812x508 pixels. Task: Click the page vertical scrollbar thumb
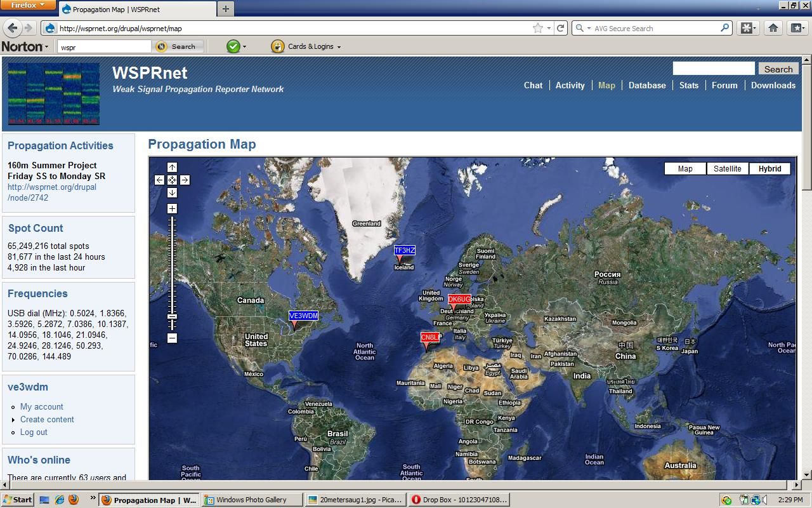tap(806, 126)
